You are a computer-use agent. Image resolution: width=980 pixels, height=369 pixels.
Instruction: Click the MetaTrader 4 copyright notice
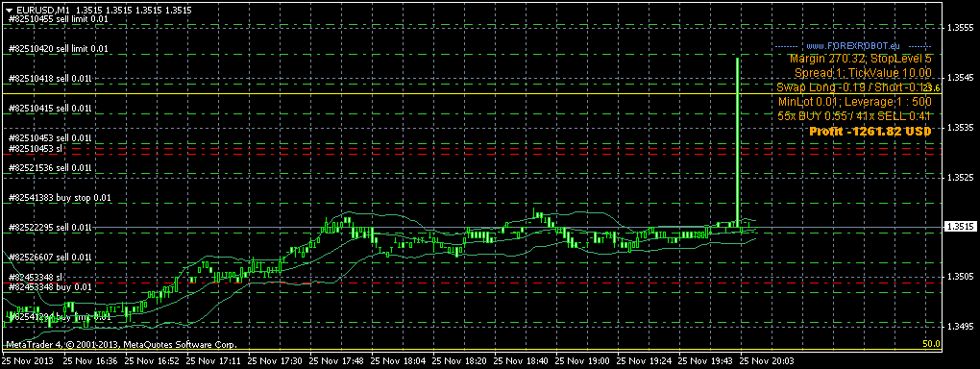click(121, 345)
